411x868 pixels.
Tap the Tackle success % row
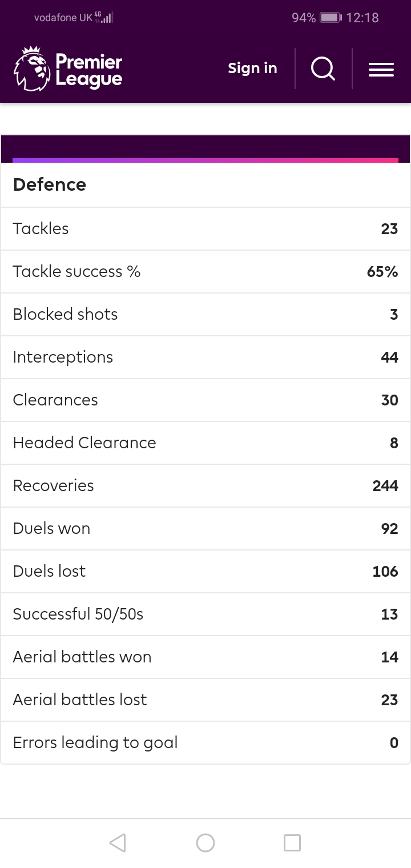click(205, 271)
